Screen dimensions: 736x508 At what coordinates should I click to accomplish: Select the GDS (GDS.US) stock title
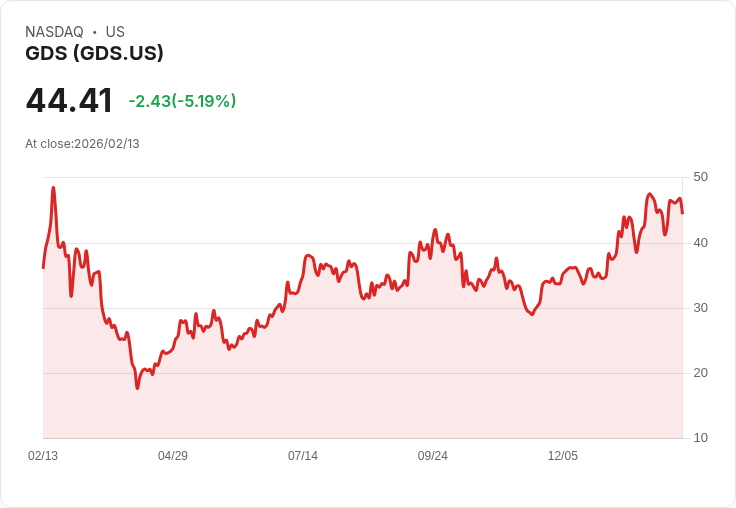coord(94,53)
